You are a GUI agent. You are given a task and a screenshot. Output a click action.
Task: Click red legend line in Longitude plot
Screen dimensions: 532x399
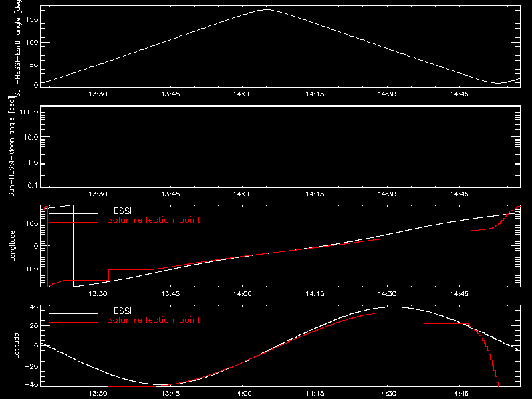pos(74,223)
